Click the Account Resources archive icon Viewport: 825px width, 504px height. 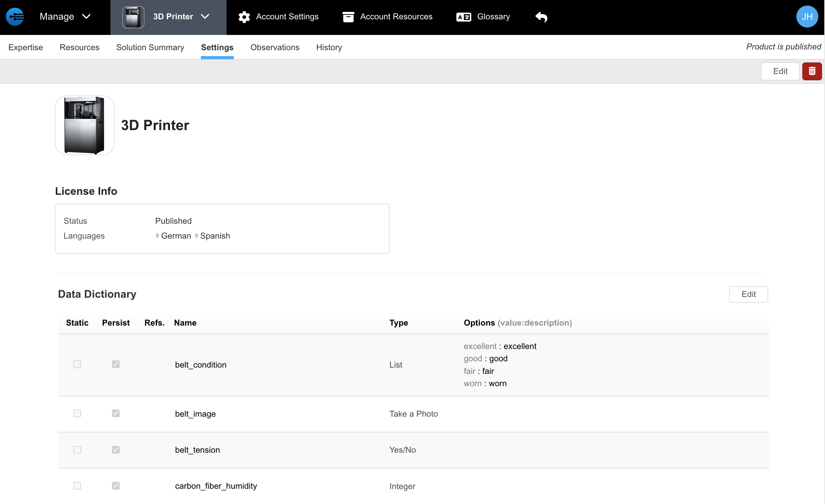(348, 17)
